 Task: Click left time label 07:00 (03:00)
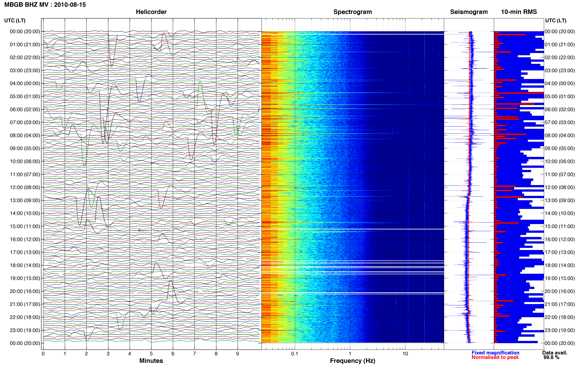tap(25, 122)
